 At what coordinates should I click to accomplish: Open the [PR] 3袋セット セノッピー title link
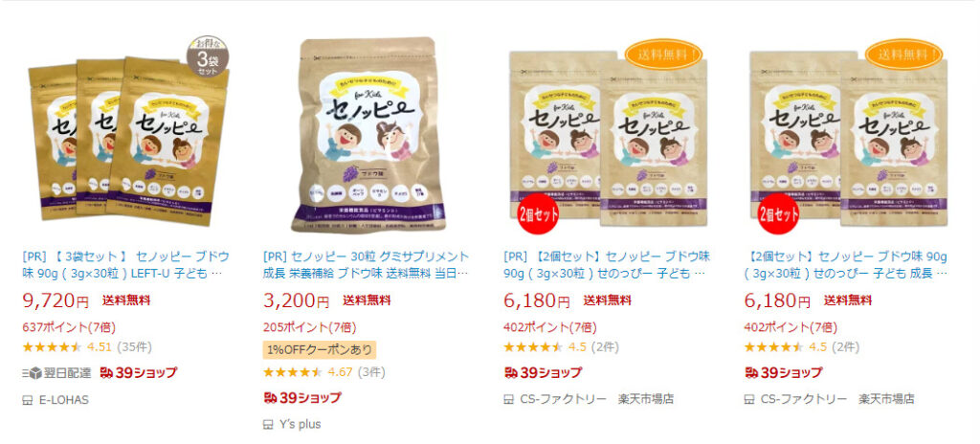pos(125,265)
